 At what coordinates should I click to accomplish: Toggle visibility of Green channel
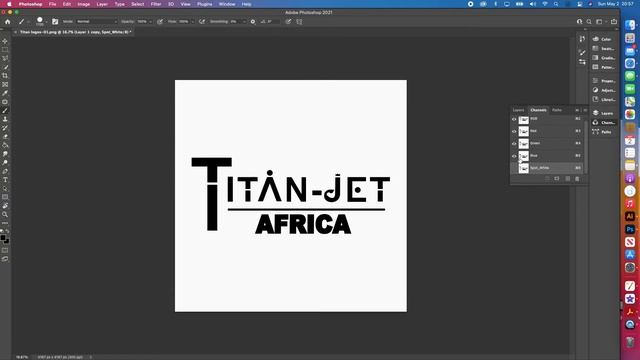pyautogui.click(x=514, y=144)
